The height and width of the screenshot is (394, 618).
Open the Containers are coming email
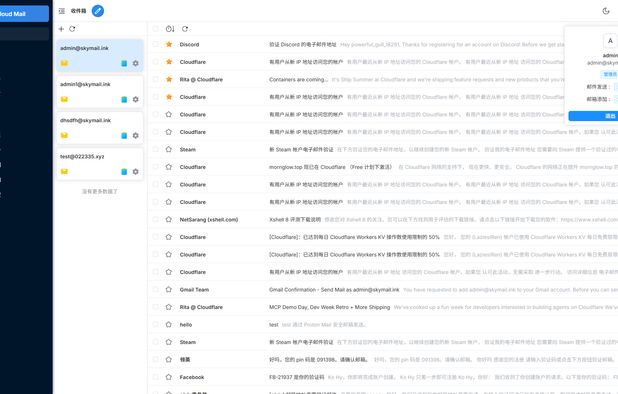383,79
